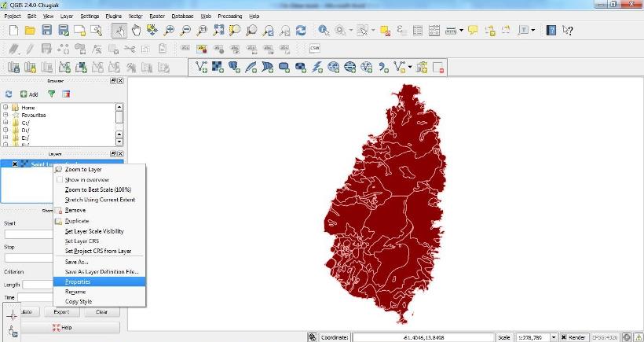Click the Refresh map icon
This screenshot has width=644, height=342.
(300, 31)
